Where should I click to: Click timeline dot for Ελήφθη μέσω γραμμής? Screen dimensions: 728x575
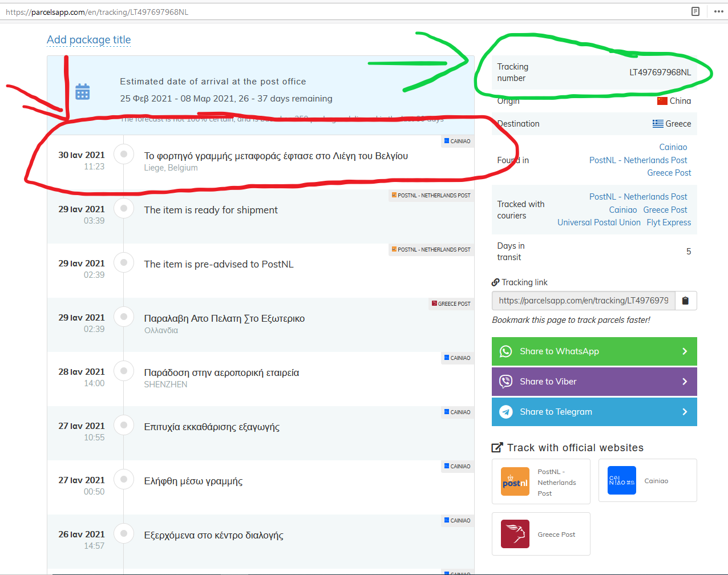pos(124,479)
